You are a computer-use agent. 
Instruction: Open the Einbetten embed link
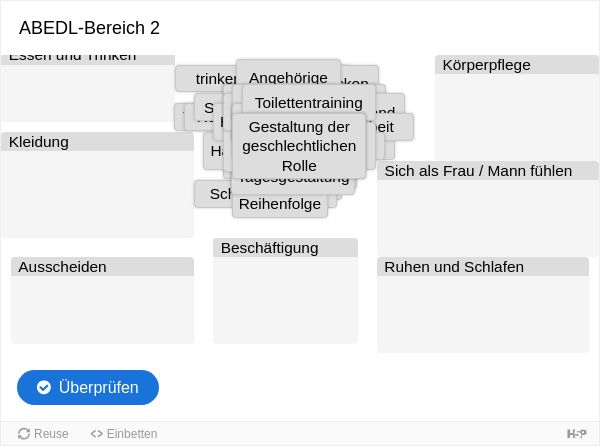pyautogui.click(x=124, y=434)
